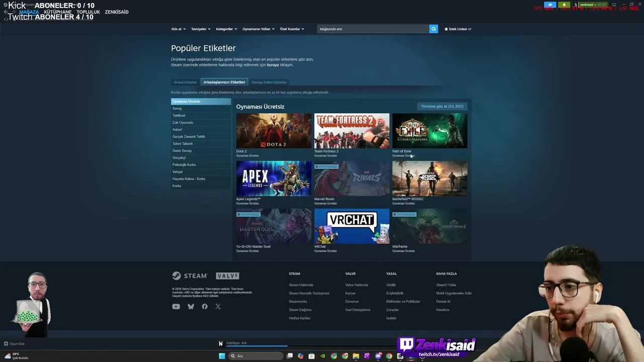Open NVIDIA app from taskbar
This screenshot has width=644, height=362.
(323, 356)
